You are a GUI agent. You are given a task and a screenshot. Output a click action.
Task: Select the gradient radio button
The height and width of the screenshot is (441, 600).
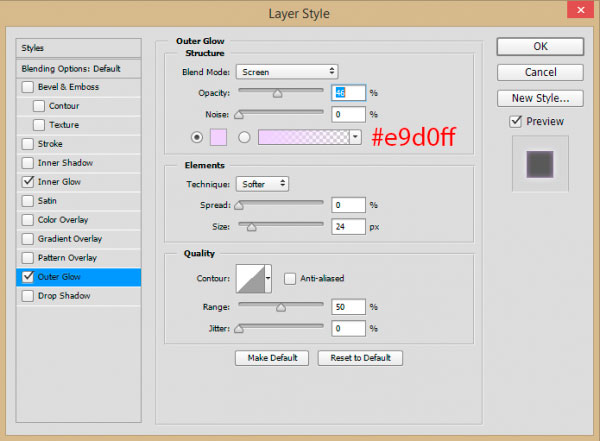[244, 137]
